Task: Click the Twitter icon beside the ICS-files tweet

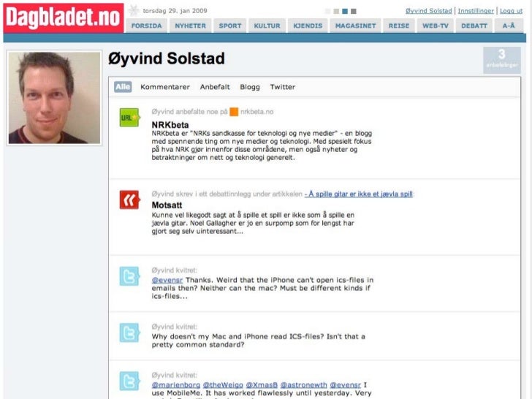Action: pyautogui.click(x=129, y=332)
